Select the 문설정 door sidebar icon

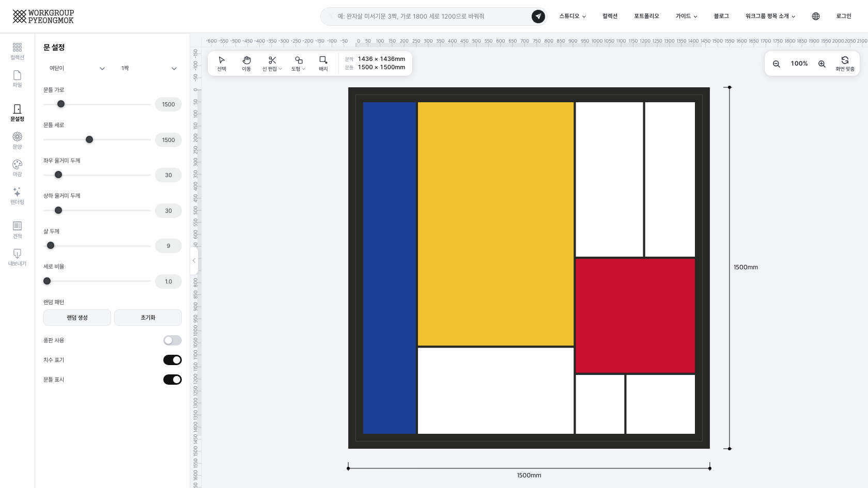17,113
